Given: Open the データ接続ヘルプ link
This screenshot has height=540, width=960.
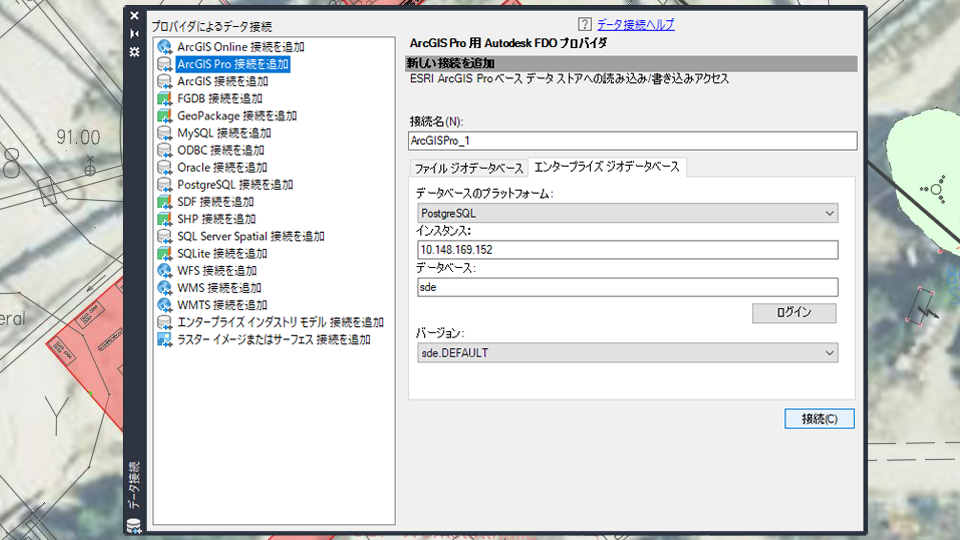Looking at the screenshot, I should click(636, 24).
